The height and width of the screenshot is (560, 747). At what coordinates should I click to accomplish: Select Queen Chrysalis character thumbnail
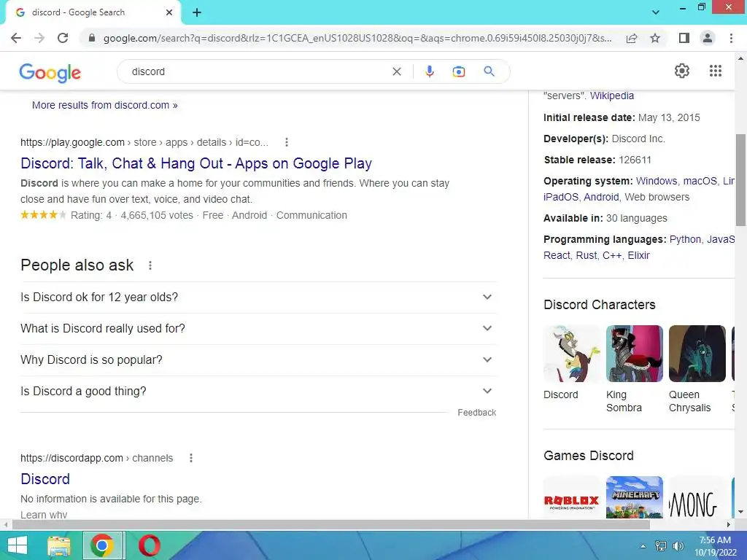click(697, 354)
